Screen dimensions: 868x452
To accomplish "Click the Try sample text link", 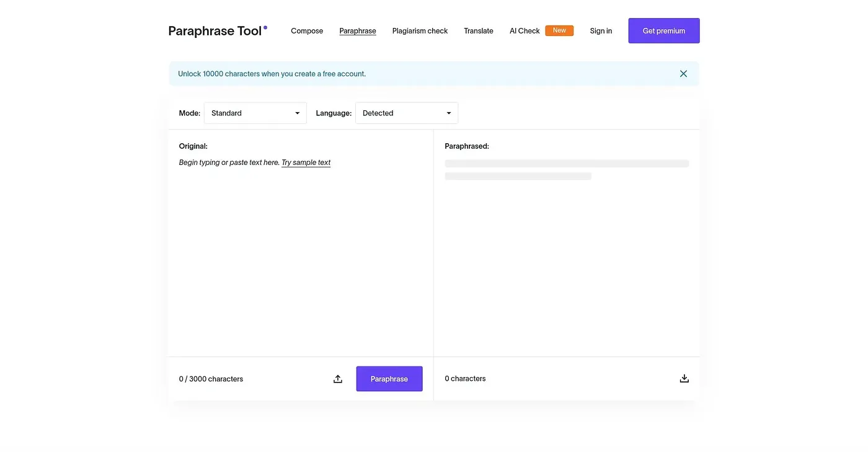I will click(x=306, y=162).
